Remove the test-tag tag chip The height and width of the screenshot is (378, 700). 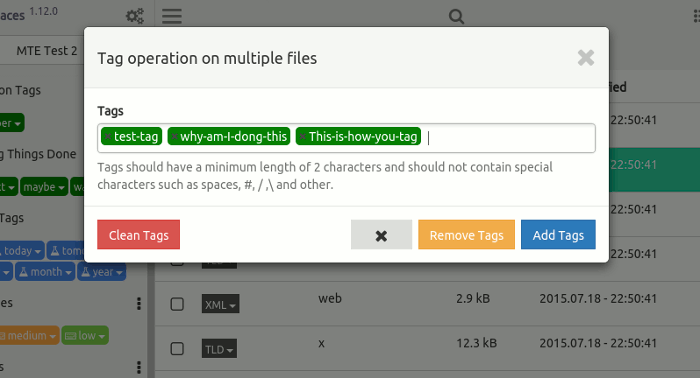tap(108, 137)
